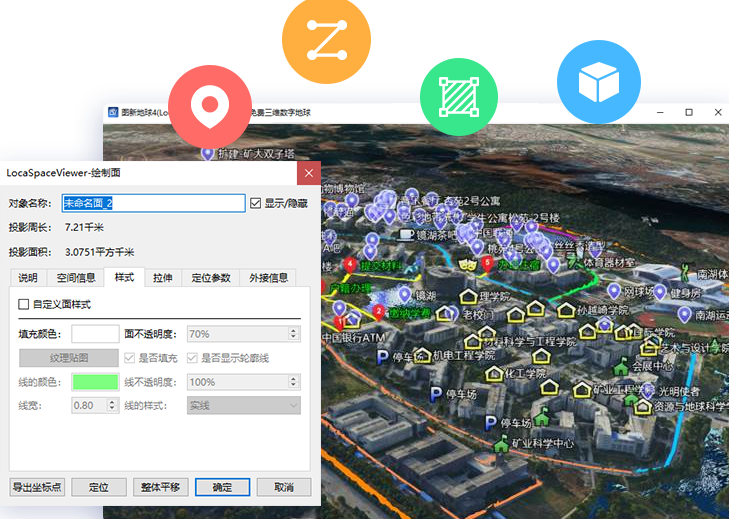Toggle the 是否填充 checkbox
The height and width of the screenshot is (519, 729).
129,357
